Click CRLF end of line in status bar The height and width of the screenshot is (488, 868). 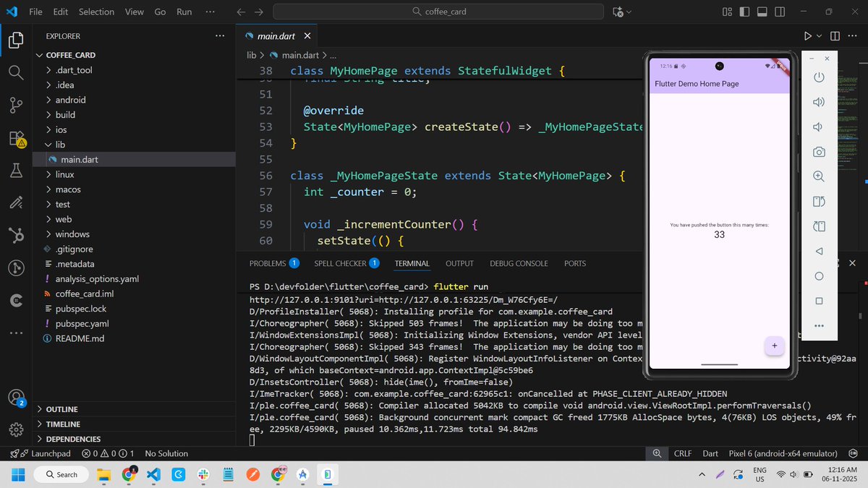click(x=683, y=453)
